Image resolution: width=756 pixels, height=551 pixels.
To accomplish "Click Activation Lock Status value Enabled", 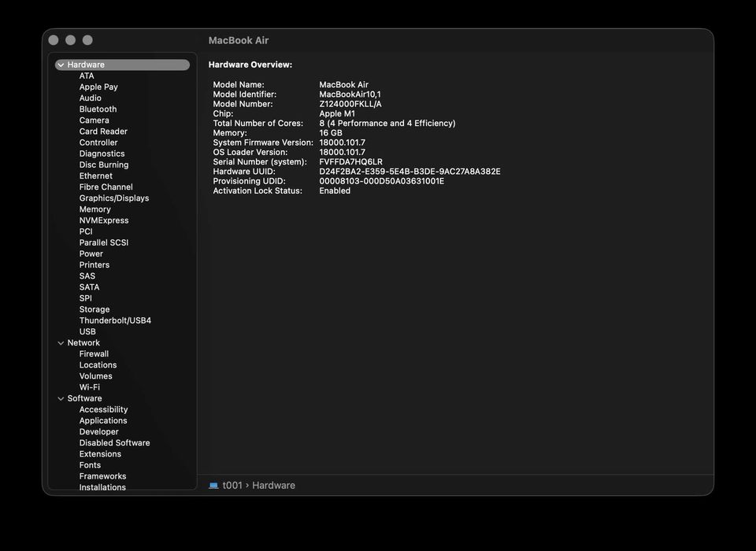I will (x=335, y=191).
